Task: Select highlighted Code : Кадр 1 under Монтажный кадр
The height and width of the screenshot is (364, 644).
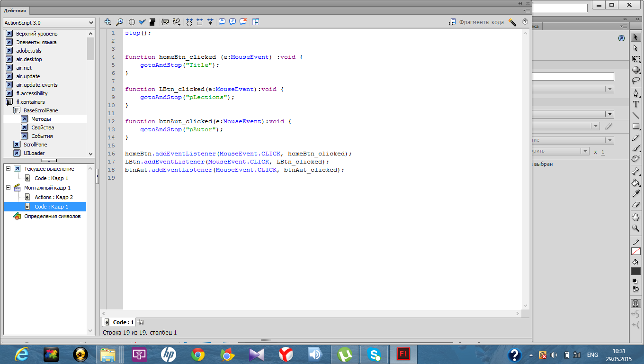Action: pos(45,207)
